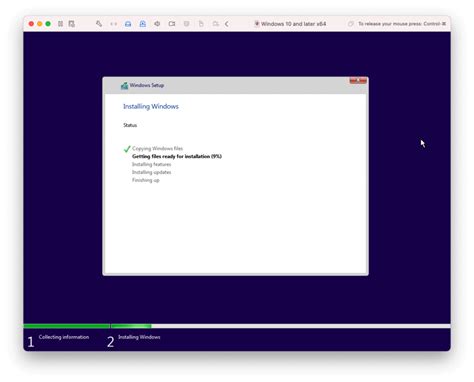This screenshot has height=382, width=474.
Task: Click the dimmed printer icon in toolbar
Action: tap(187, 24)
